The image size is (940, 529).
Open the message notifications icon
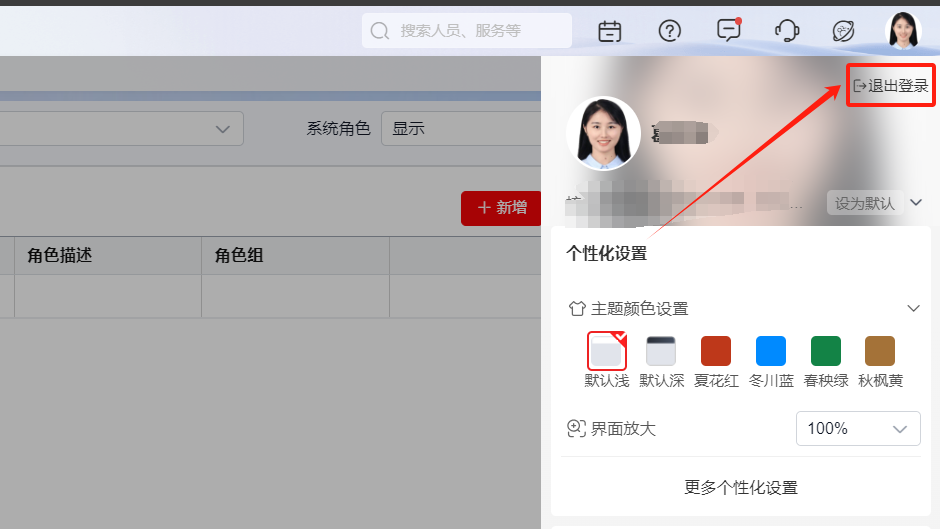click(x=728, y=30)
